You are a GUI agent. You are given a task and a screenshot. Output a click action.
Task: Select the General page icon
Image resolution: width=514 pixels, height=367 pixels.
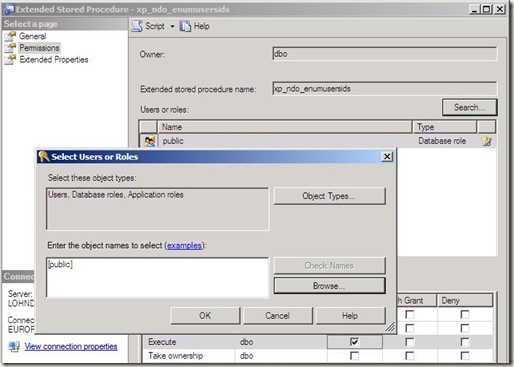10,36
